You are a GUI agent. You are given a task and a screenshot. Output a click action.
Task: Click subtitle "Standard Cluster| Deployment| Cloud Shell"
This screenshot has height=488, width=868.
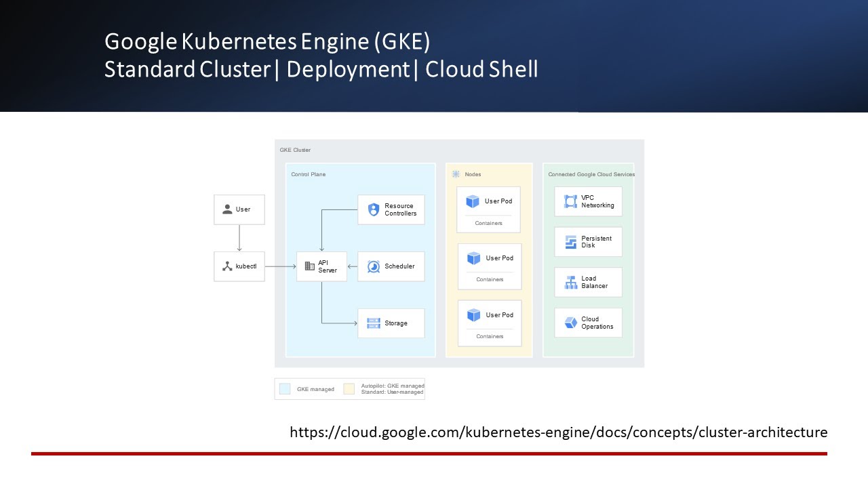point(321,69)
